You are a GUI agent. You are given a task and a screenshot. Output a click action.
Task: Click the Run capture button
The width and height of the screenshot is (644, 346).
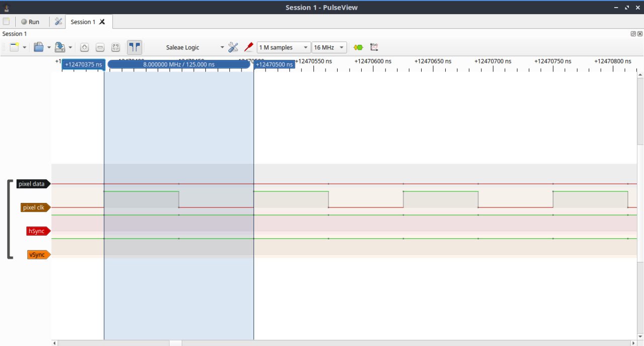tap(29, 22)
